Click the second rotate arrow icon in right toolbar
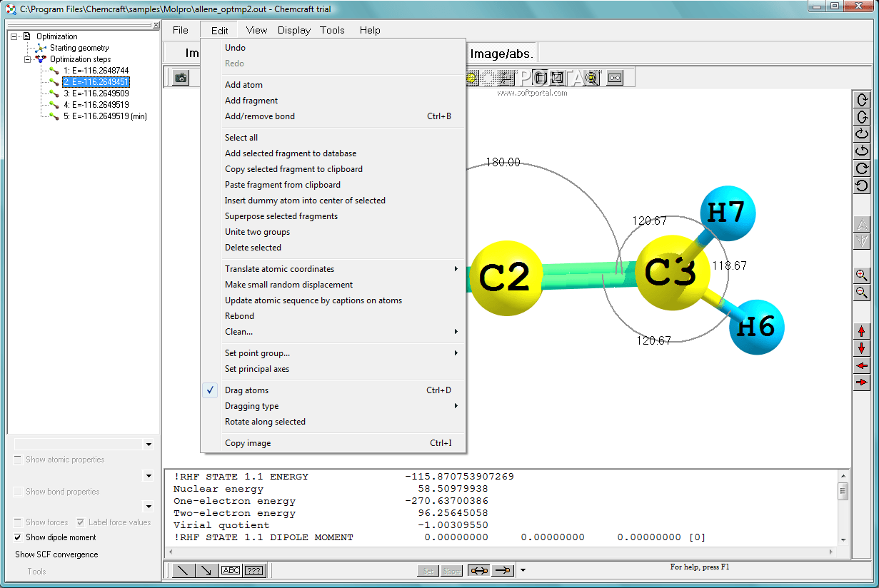 coord(862,117)
